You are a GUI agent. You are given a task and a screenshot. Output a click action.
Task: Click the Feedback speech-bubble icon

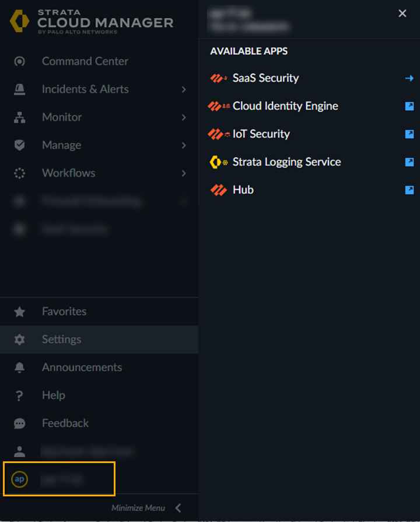point(20,423)
